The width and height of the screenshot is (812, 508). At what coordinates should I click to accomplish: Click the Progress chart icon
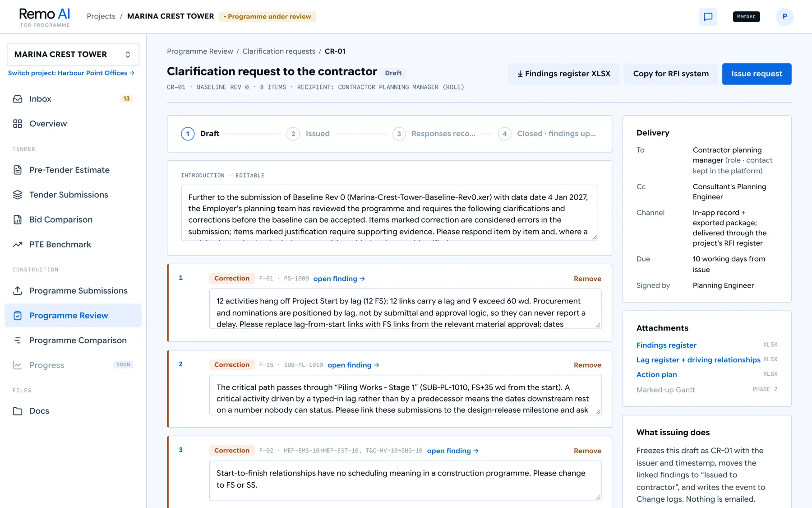(18, 365)
